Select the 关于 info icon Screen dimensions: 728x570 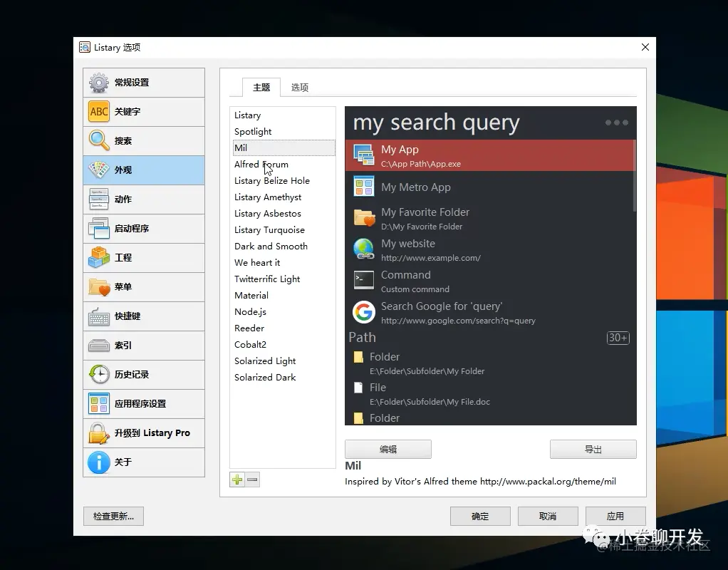pyautogui.click(x=98, y=462)
